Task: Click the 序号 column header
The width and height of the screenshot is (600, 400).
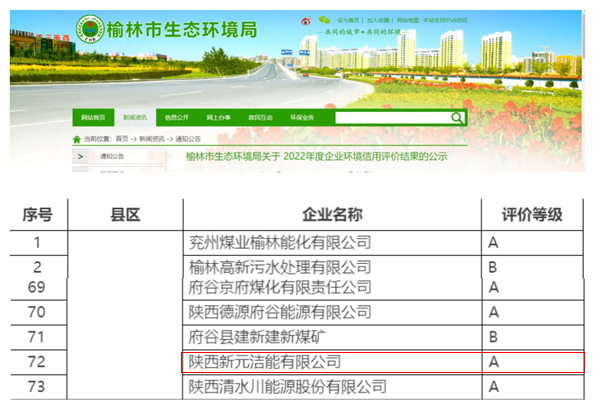Action: [x=38, y=215]
